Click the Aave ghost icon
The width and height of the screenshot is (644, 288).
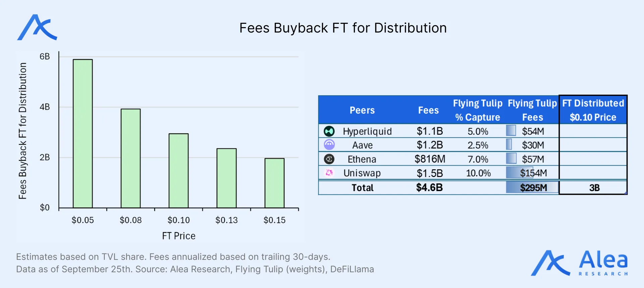tap(329, 145)
